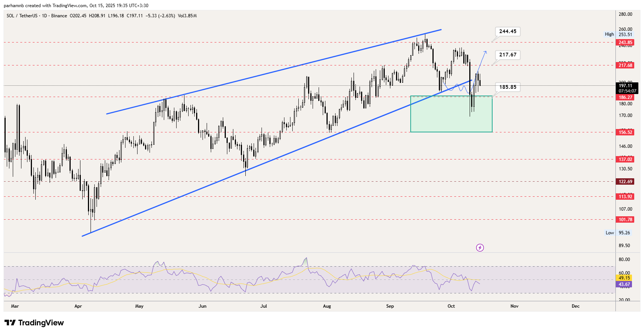Click the 185.85 callout label
Image resolution: width=644 pixels, height=334 pixels.
point(508,87)
